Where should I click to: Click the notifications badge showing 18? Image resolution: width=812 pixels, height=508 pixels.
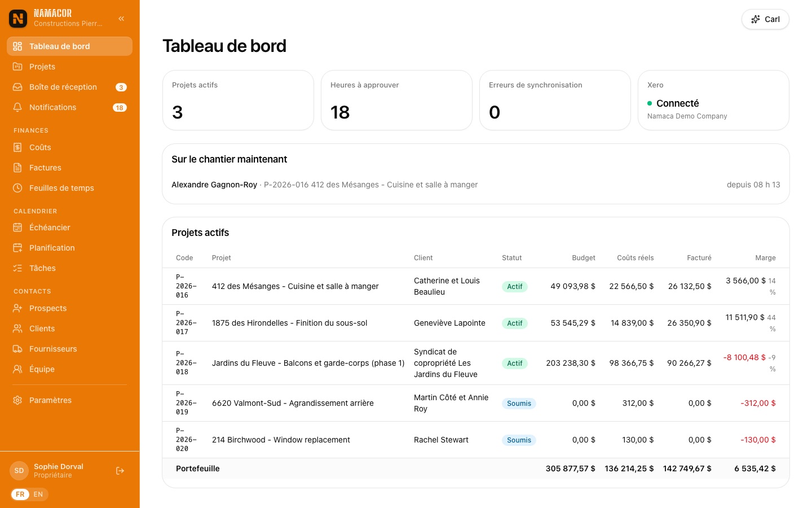[120, 107]
